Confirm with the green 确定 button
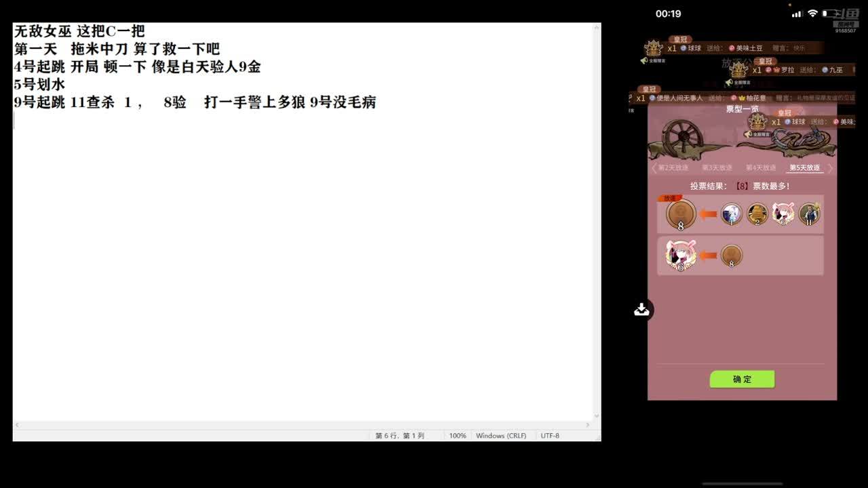868x488 pixels. [x=742, y=379]
